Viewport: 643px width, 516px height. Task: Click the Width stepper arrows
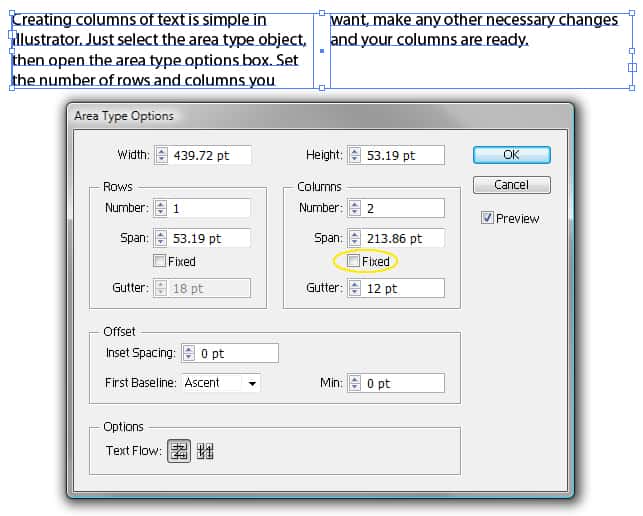pyautogui.click(x=162, y=155)
